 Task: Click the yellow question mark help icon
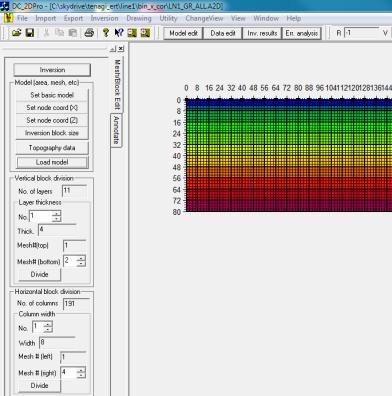pyautogui.click(x=106, y=33)
